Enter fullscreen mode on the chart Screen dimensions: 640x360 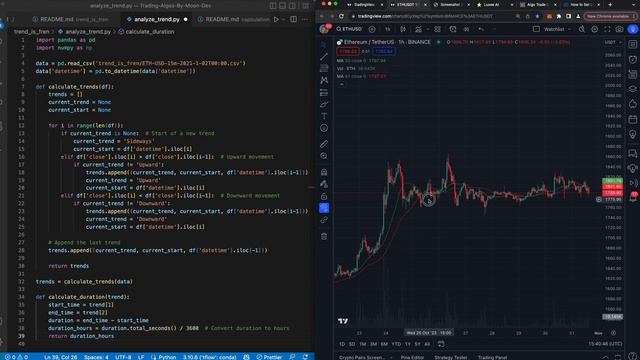pos(607,29)
